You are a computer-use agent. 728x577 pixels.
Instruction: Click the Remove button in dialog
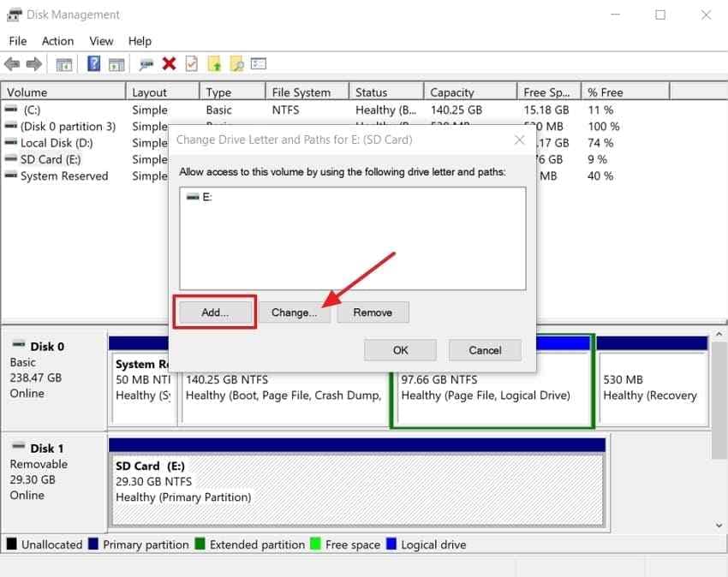click(373, 312)
